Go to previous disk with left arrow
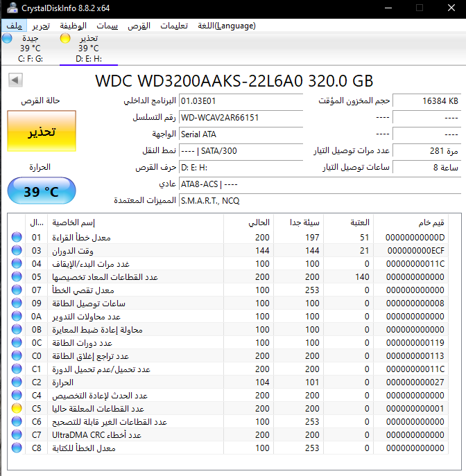This screenshot has height=476, width=466. 15,80
